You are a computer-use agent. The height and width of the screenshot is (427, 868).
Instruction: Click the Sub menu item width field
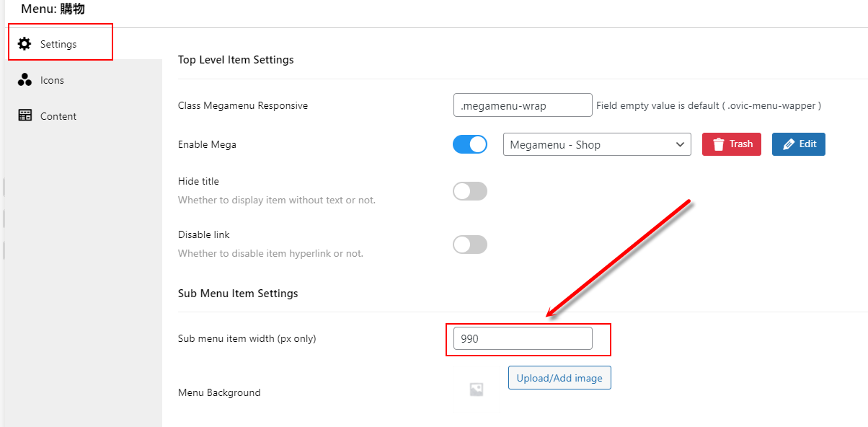coord(523,338)
